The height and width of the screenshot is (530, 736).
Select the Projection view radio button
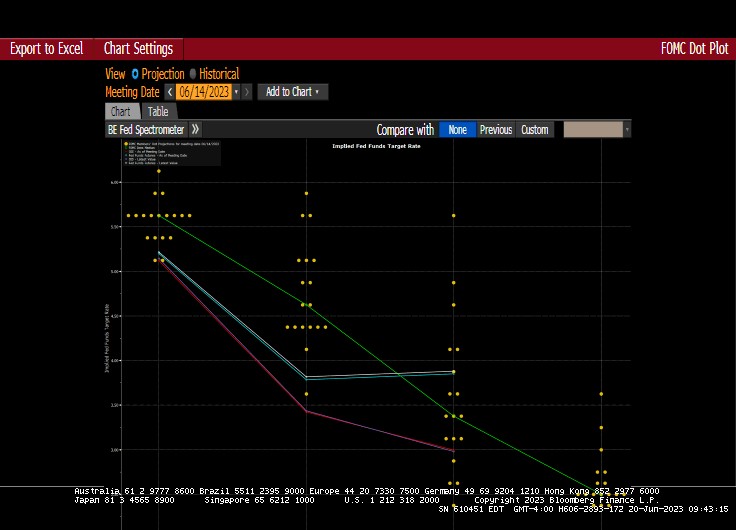click(135, 74)
